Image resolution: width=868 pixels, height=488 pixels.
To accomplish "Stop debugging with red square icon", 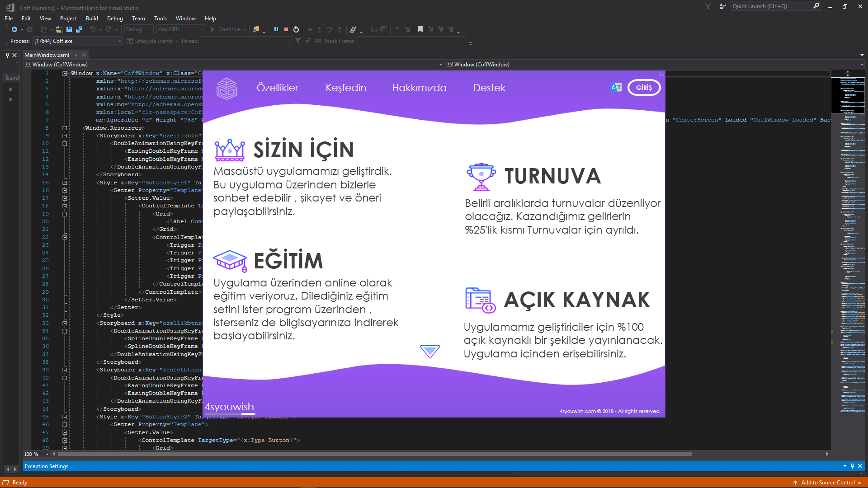I will [x=286, y=29].
